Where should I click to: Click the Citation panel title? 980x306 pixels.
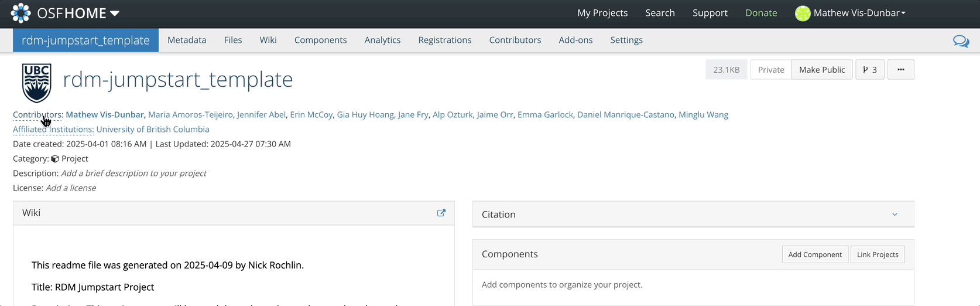(499, 215)
